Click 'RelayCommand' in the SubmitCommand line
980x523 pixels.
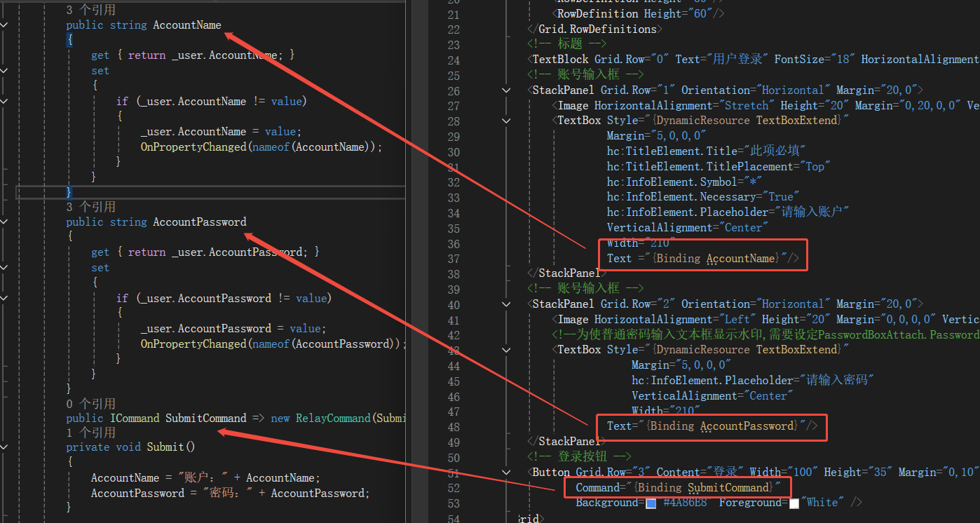point(333,419)
